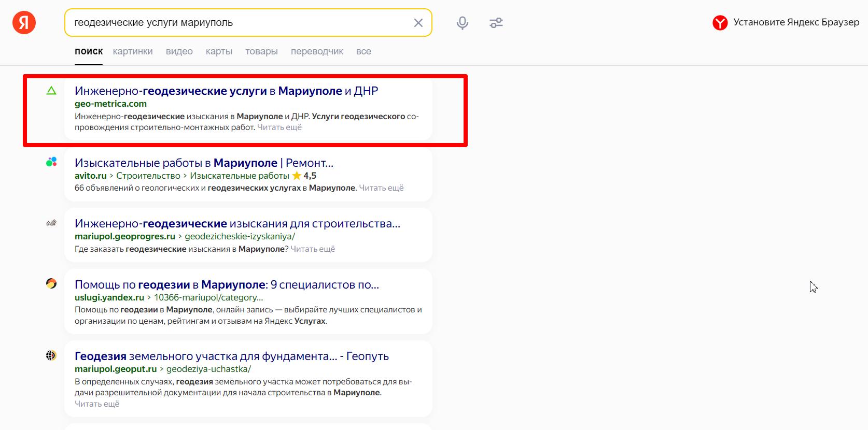868x430 pixels.
Task: Click snippet text '66 объявлений о геологических'
Action: coord(216,188)
